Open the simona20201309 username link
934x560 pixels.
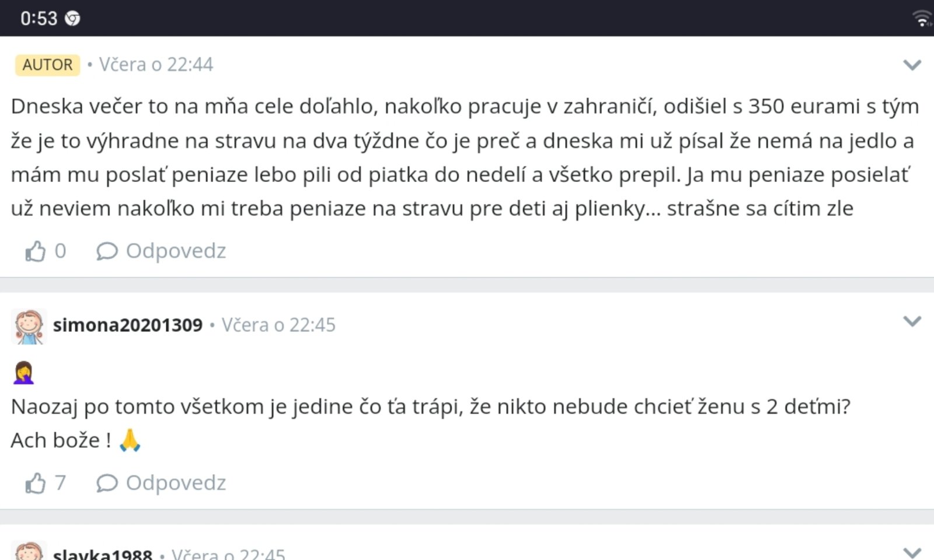tap(127, 325)
